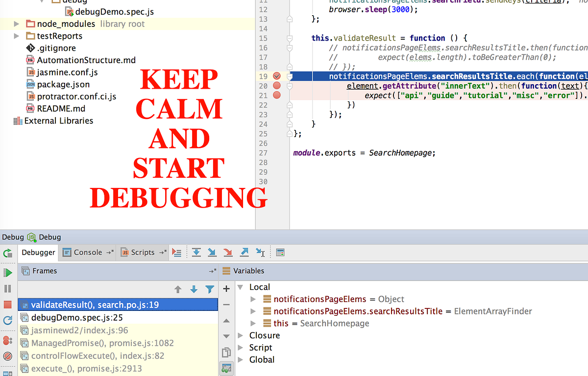Expand the Closure scope
The image size is (588, 376).
point(240,335)
